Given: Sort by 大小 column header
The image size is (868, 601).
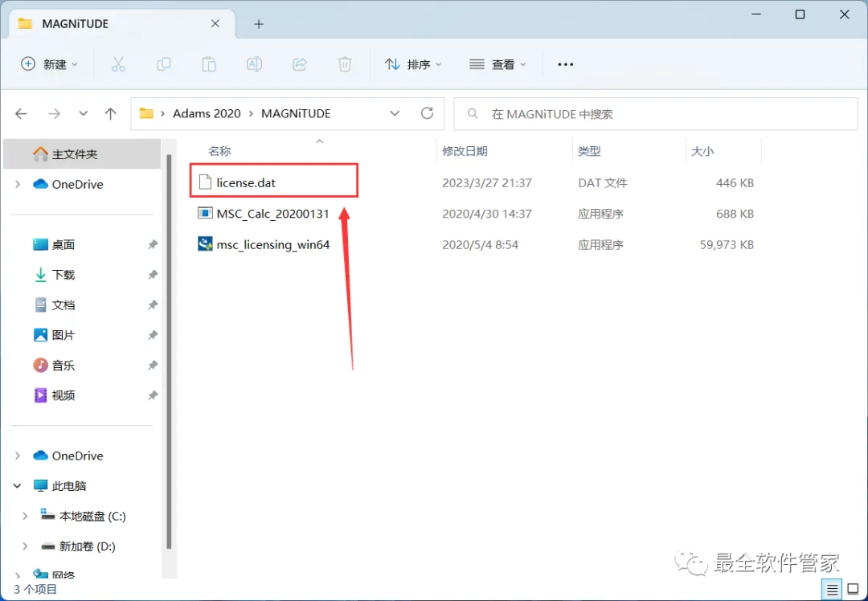Looking at the screenshot, I should [702, 151].
